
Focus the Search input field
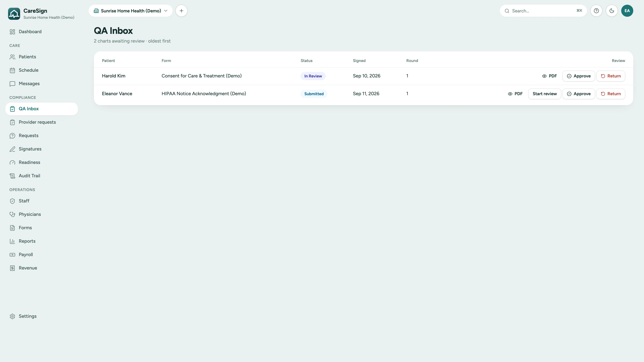coord(543,11)
